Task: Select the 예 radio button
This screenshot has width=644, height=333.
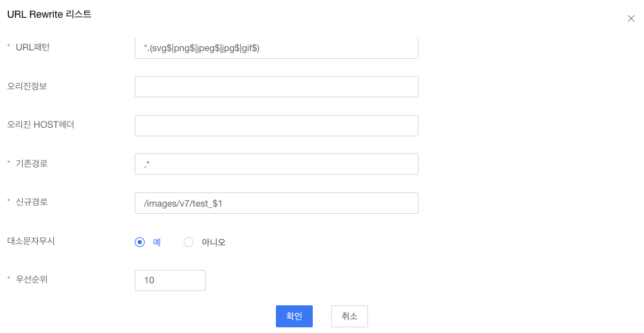Action: tap(140, 242)
